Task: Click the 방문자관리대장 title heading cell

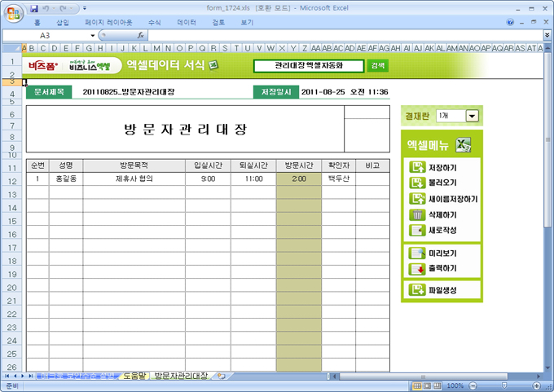Action: pyautogui.click(x=185, y=129)
